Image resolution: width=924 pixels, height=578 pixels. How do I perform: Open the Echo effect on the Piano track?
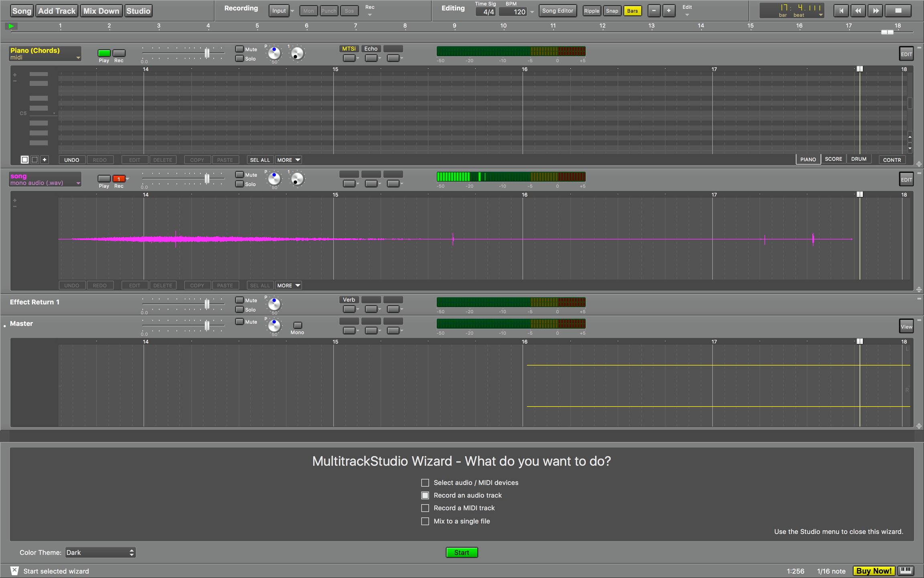coord(371,49)
